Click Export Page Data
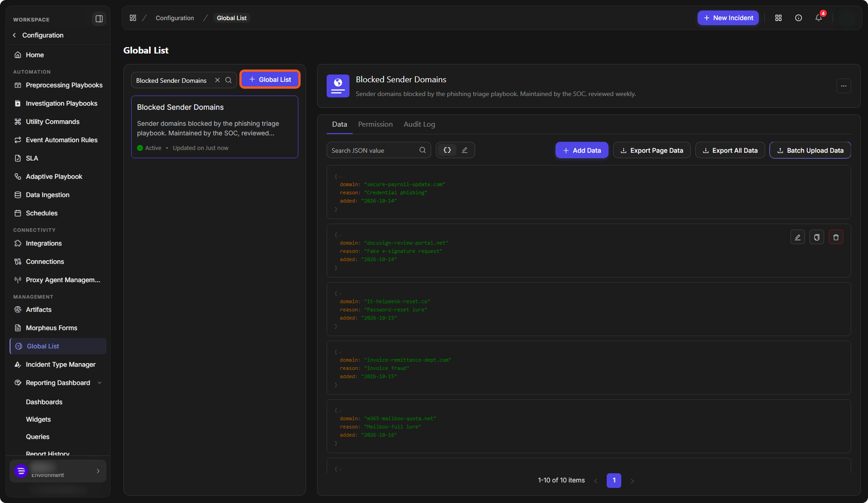The width and height of the screenshot is (868, 503). click(x=651, y=150)
